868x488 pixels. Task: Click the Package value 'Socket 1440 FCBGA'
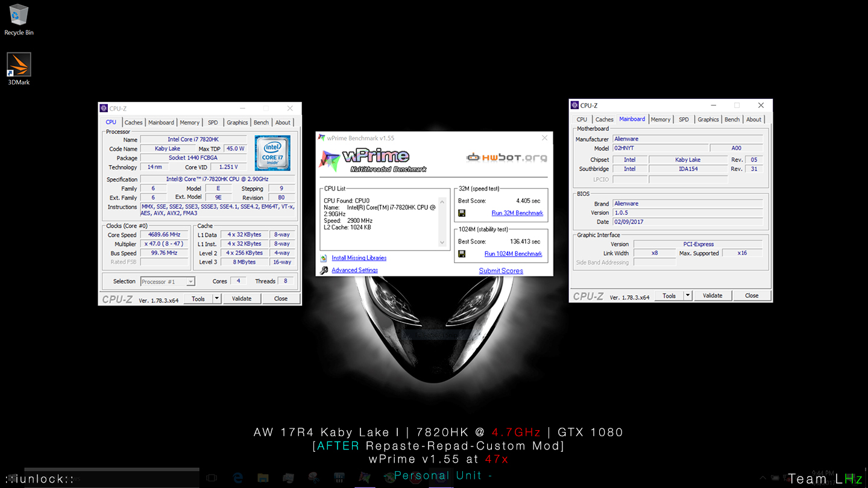[x=193, y=158]
